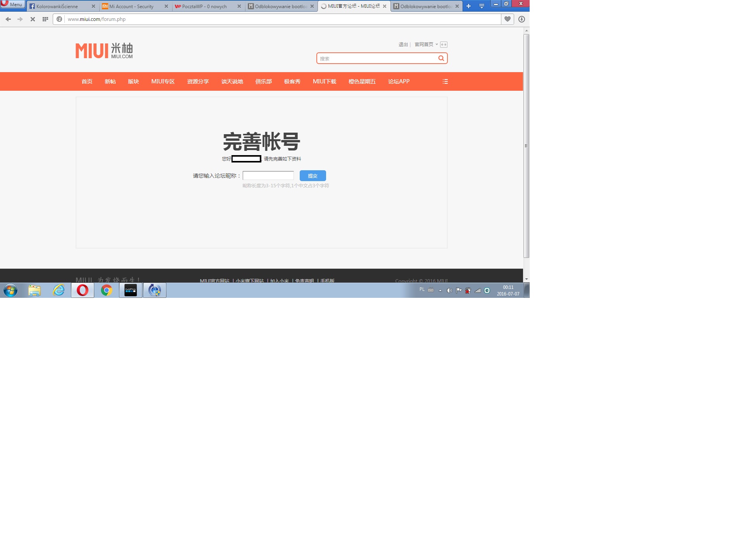
Task: Open the tab list menu dropdown
Action: pos(482,6)
